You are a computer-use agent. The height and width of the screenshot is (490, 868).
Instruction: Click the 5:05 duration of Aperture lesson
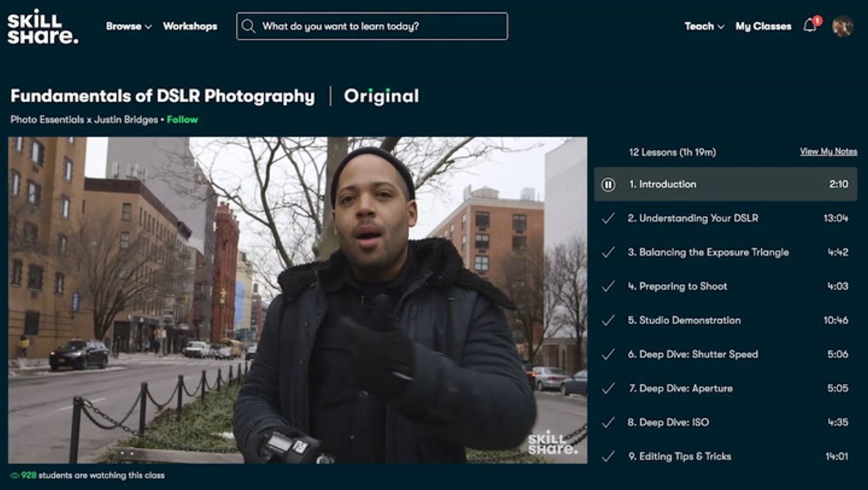pos(838,389)
